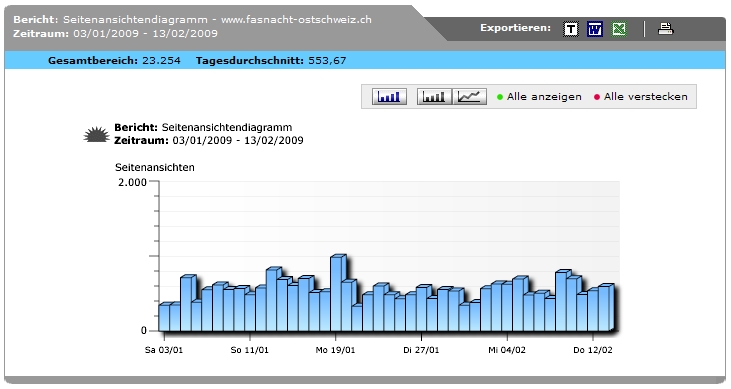The image size is (731, 389).
Task: Click the Mo 19/01 axis label
Action: [335, 350]
